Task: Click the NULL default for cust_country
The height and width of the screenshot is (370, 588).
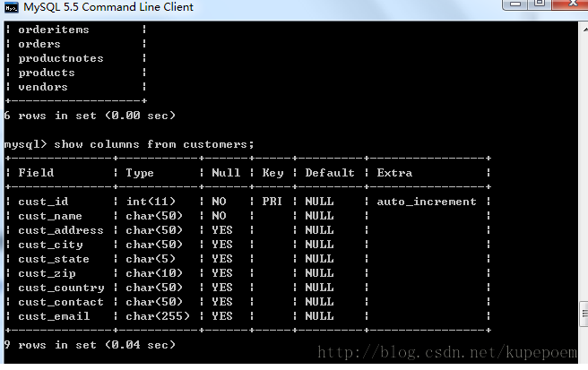Action: 319,288
